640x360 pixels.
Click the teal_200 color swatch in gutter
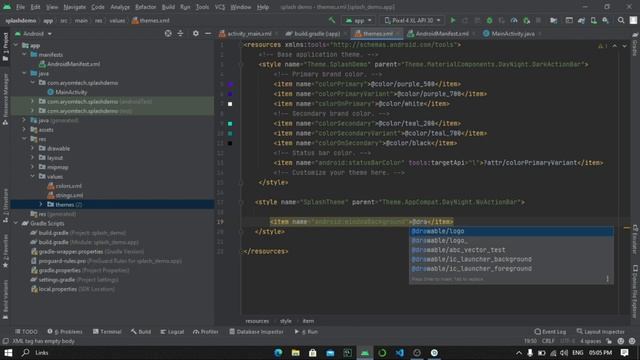click(230, 123)
